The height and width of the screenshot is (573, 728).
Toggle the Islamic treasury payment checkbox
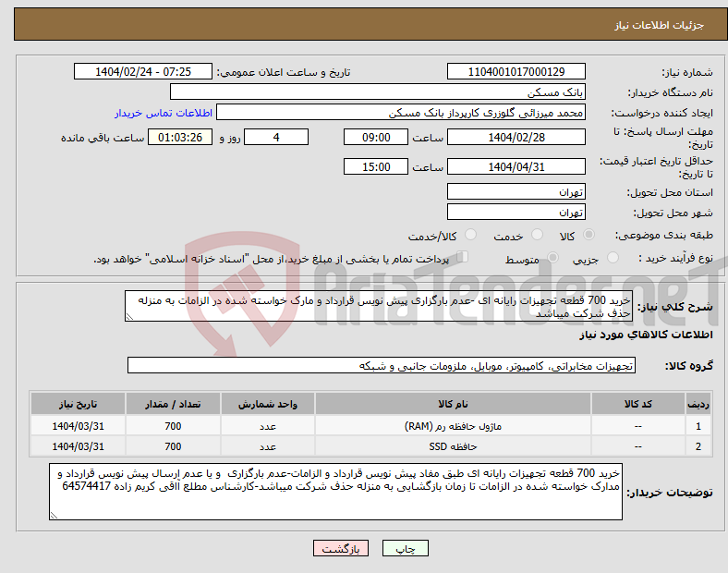click(x=463, y=257)
